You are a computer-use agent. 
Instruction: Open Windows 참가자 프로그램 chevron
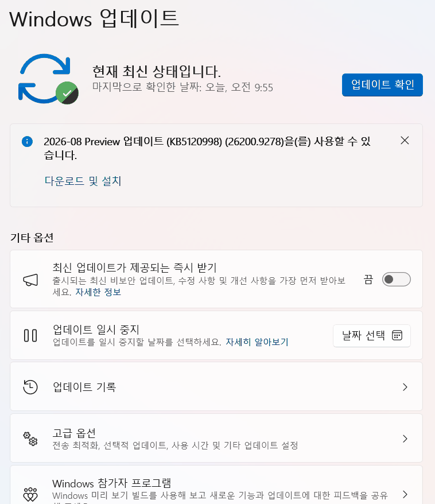[405, 494]
